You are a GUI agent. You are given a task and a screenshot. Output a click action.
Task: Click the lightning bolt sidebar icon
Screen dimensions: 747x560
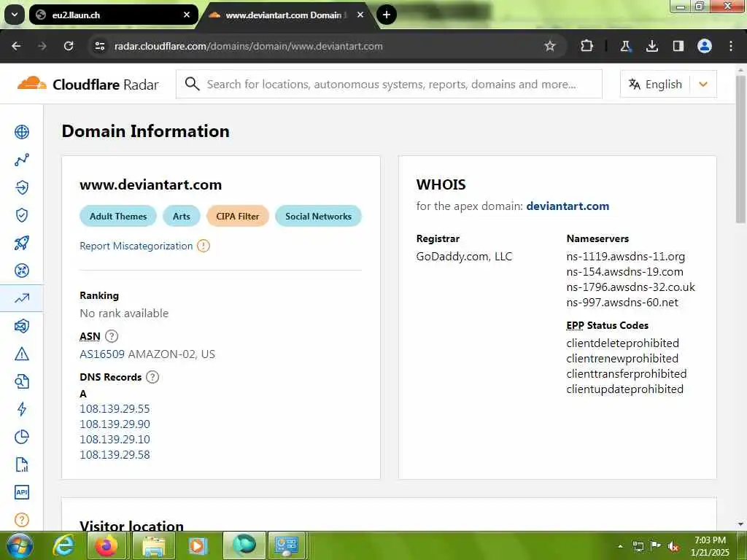pos(22,409)
